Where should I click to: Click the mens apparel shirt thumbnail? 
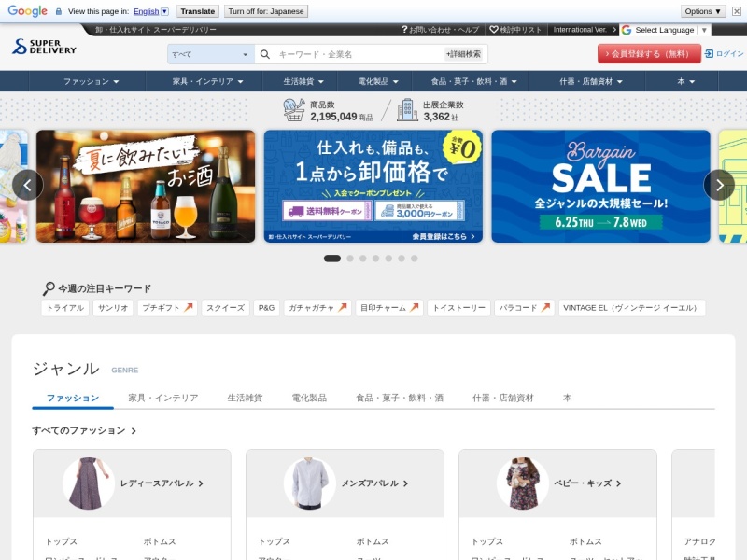point(310,483)
